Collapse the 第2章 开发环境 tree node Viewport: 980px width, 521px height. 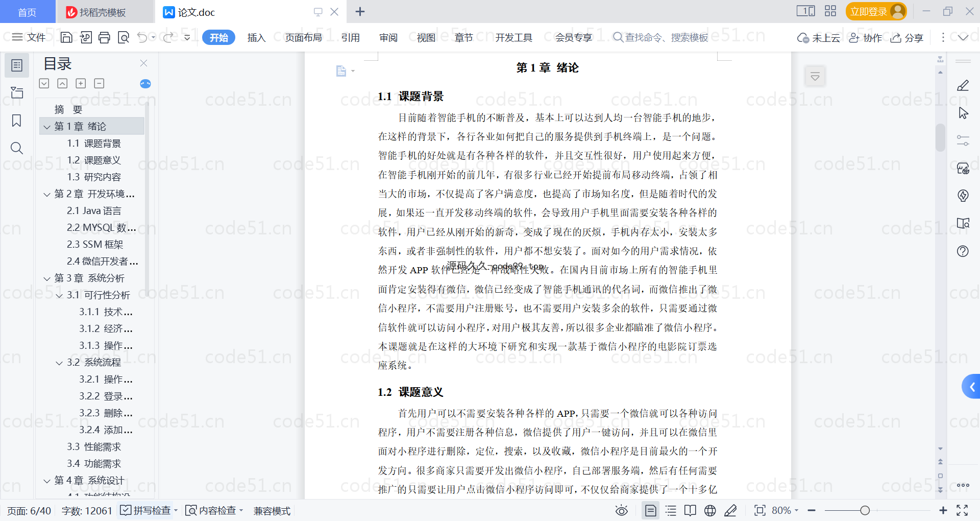click(47, 194)
